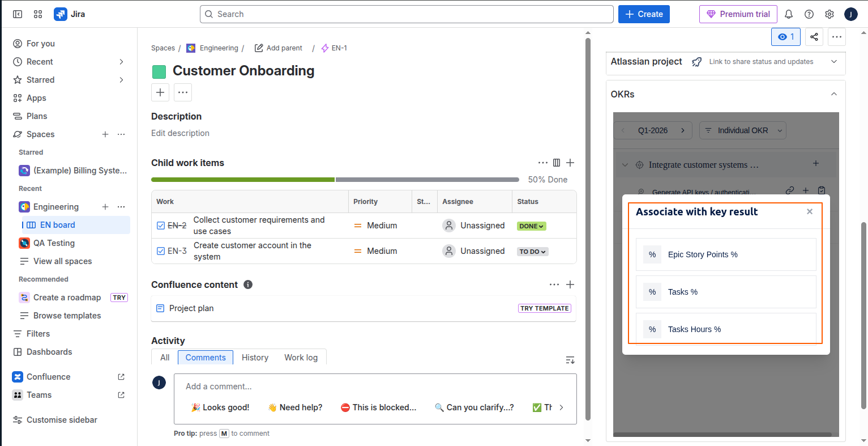Viewport: 868px width, 446px height.
Task: Insert the Looks good! quick comment
Action: (220, 407)
